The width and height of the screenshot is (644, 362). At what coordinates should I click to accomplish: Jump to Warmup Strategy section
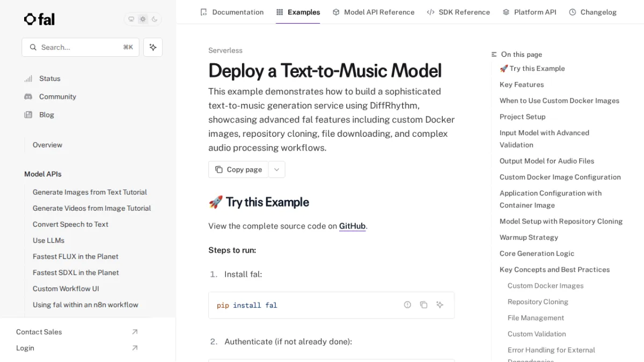529,237
